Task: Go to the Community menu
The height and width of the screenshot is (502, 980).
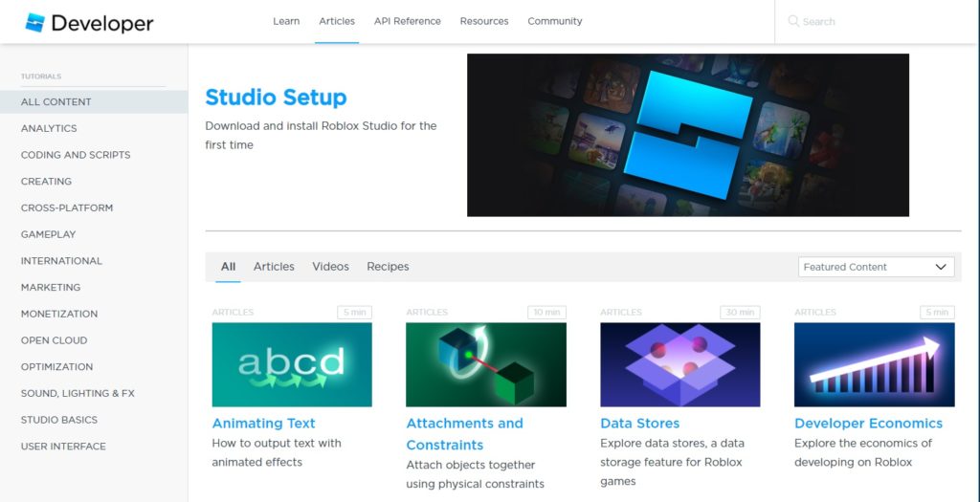Action: [555, 21]
